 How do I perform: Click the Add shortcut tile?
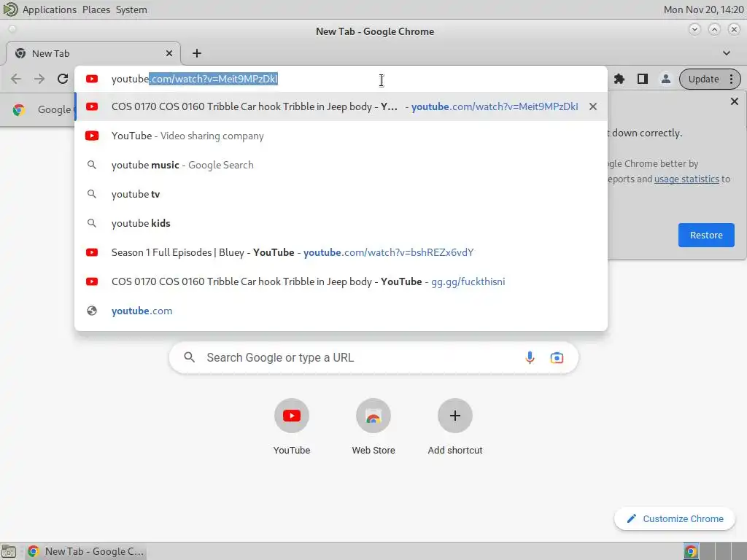455,427
